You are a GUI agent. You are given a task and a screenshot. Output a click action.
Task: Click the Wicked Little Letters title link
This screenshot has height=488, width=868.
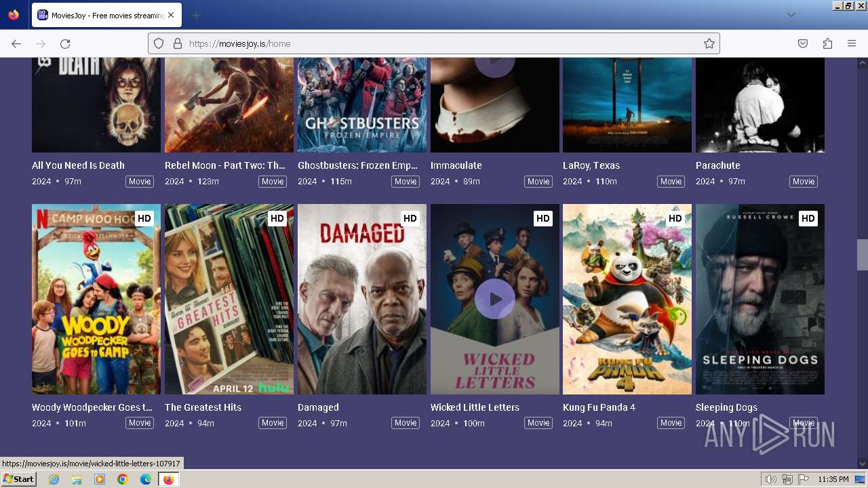click(x=475, y=407)
